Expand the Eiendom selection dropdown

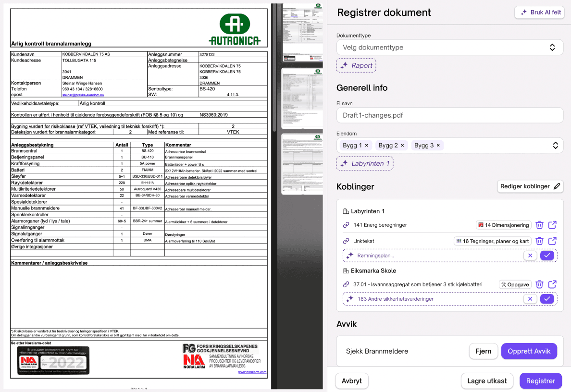(555, 146)
